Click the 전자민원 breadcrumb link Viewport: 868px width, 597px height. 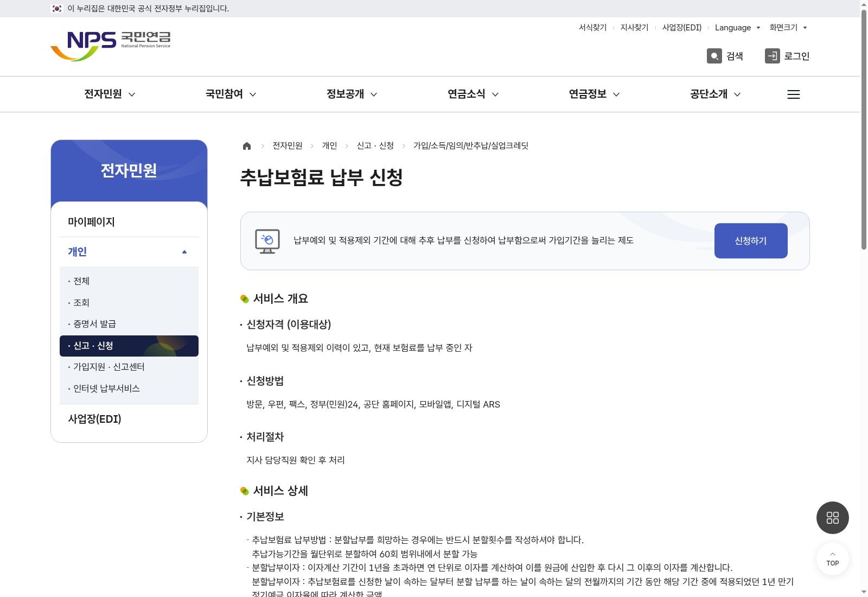click(x=288, y=146)
